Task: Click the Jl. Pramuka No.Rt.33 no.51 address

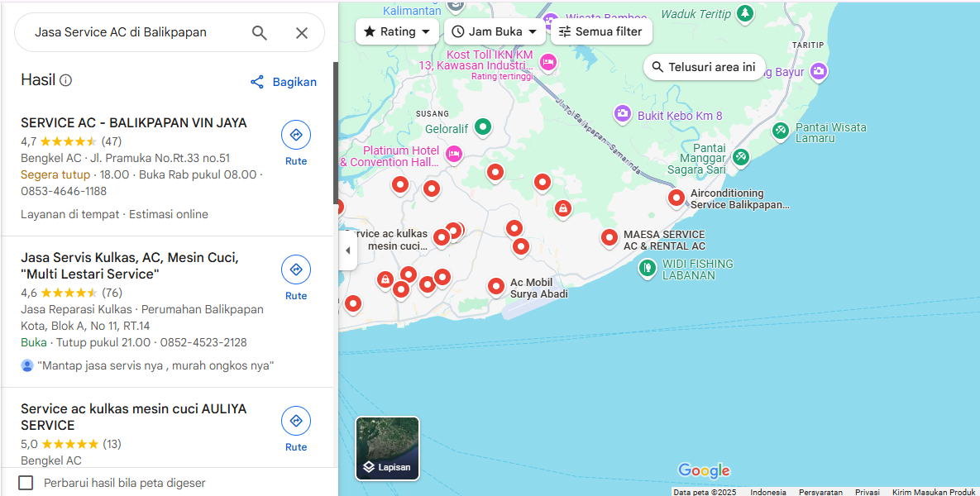Action: point(160,158)
